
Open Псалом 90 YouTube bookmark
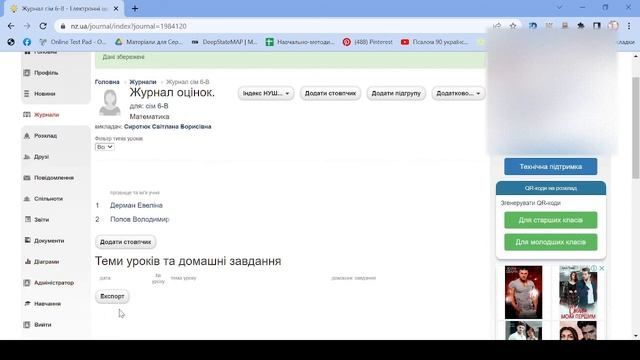point(434,42)
